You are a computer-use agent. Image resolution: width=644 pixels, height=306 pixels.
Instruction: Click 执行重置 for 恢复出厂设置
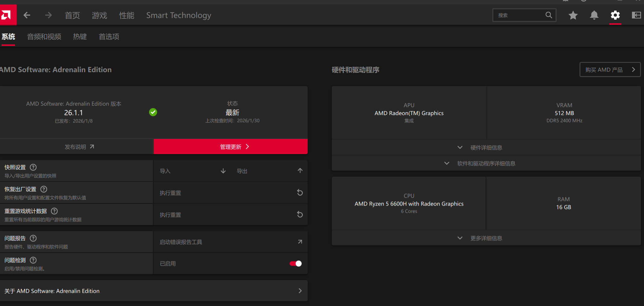(170, 193)
